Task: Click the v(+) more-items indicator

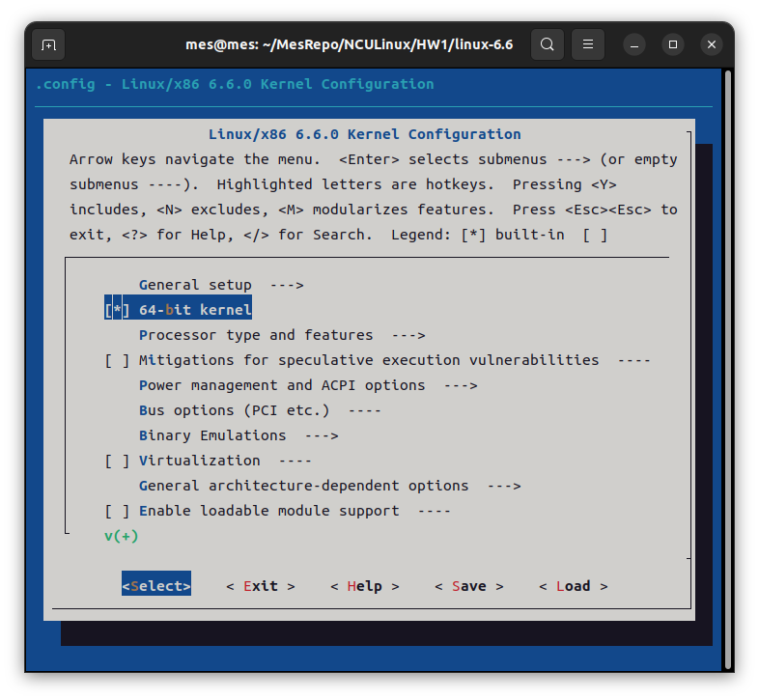Action: 122,536
